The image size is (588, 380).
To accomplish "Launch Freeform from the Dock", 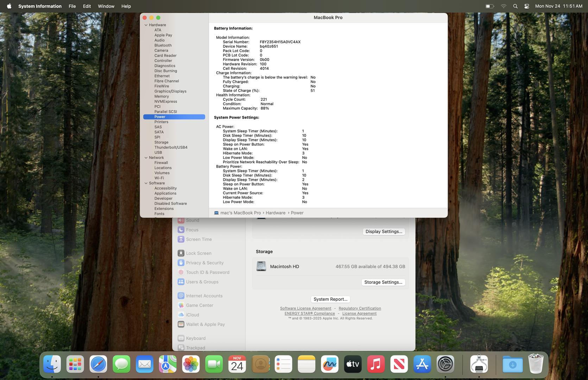I will pyautogui.click(x=329, y=364).
